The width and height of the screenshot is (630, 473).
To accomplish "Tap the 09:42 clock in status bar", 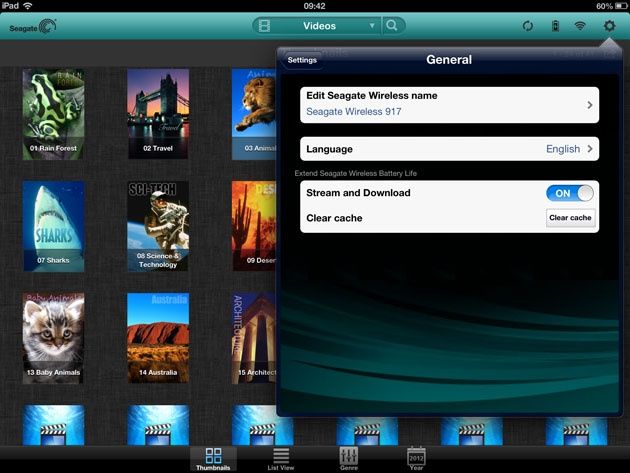I will point(315,6).
